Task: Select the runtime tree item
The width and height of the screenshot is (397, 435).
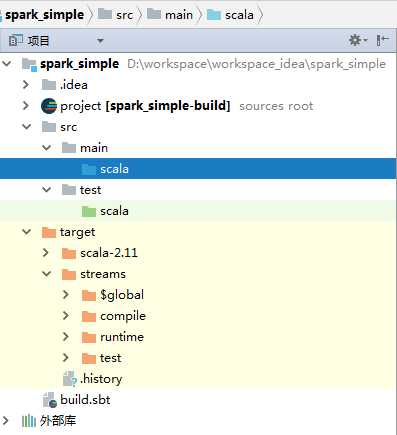Action: [122, 337]
